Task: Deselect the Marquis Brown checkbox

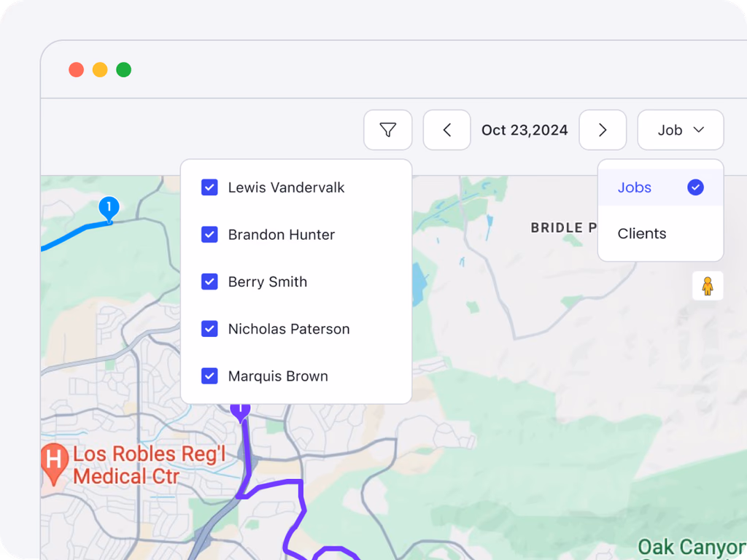Action: [x=209, y=376]
